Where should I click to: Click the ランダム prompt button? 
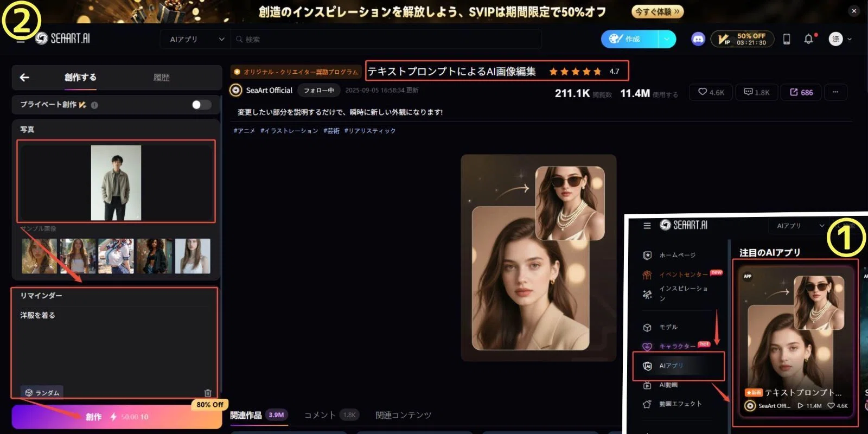pyautogui.click(x=42, y=392)
